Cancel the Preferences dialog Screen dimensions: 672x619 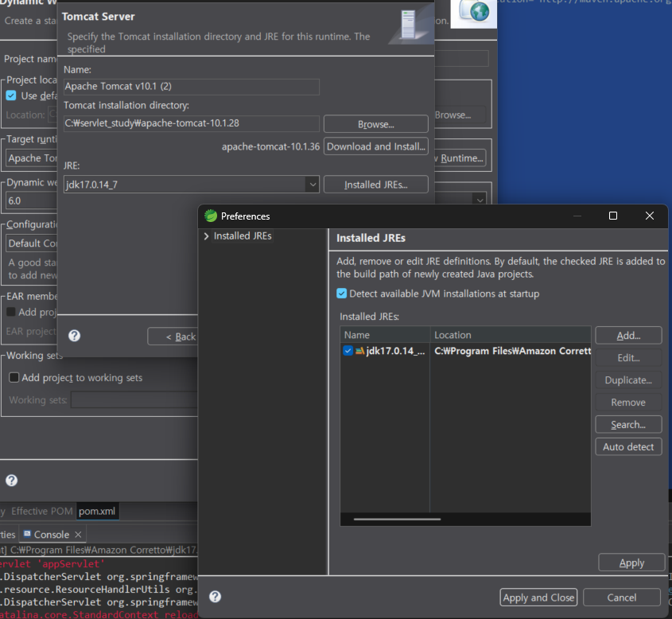tap(621, 598)
